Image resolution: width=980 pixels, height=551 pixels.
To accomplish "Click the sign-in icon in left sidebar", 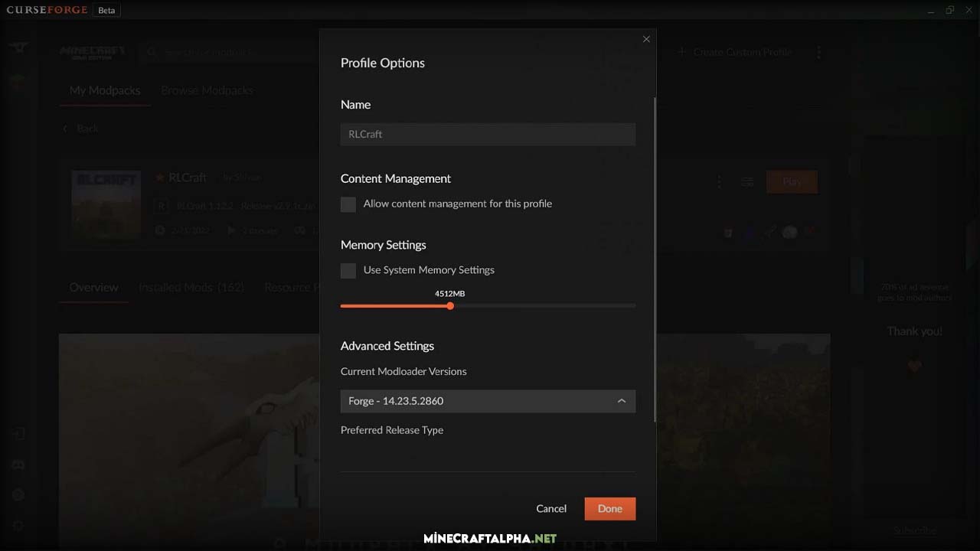I will coord(18,434).
